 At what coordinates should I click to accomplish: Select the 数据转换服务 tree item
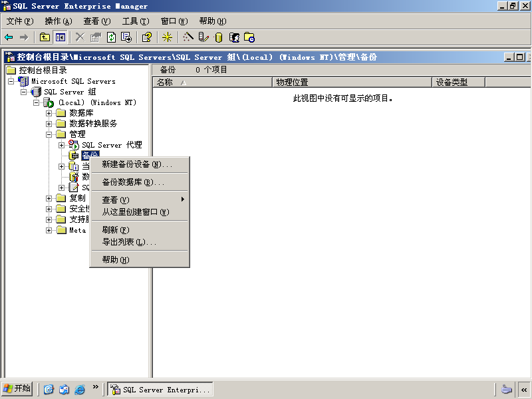click(x=93, y=124)
